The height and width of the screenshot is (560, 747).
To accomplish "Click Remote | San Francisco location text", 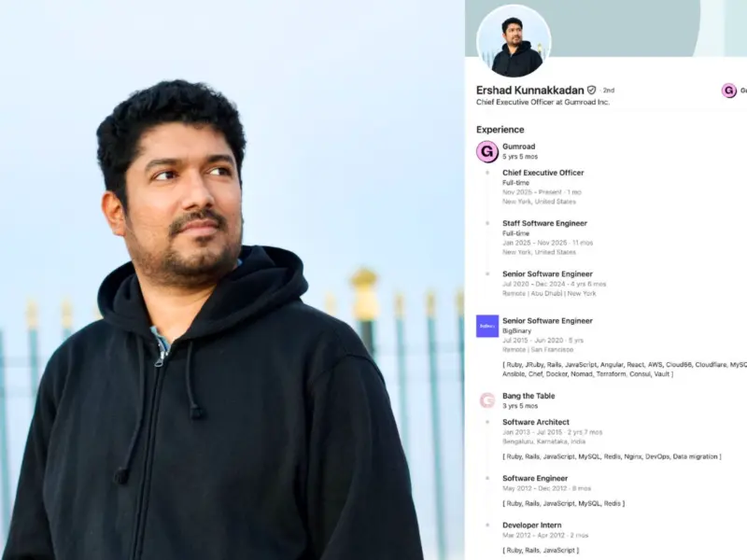I will click(538, 349).
